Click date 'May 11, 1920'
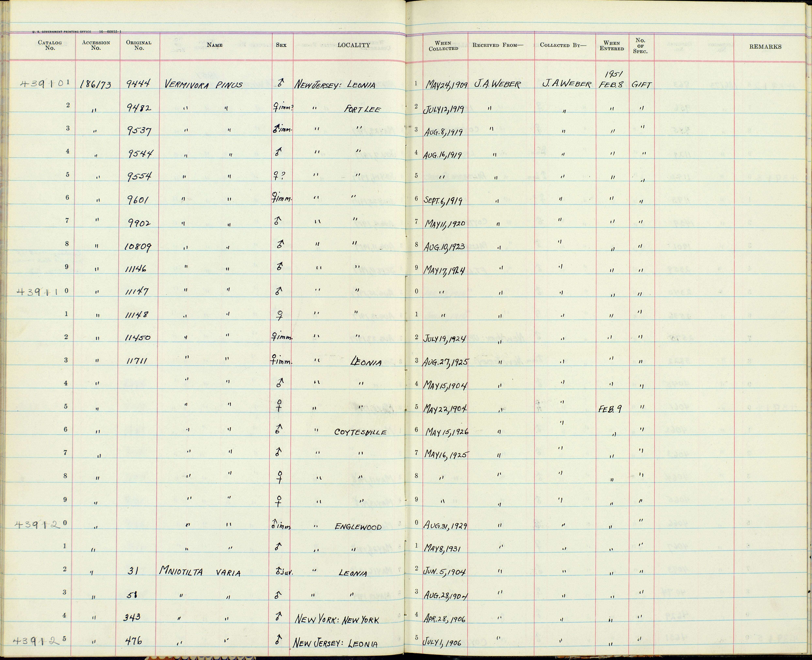 (x=445, y=223)
